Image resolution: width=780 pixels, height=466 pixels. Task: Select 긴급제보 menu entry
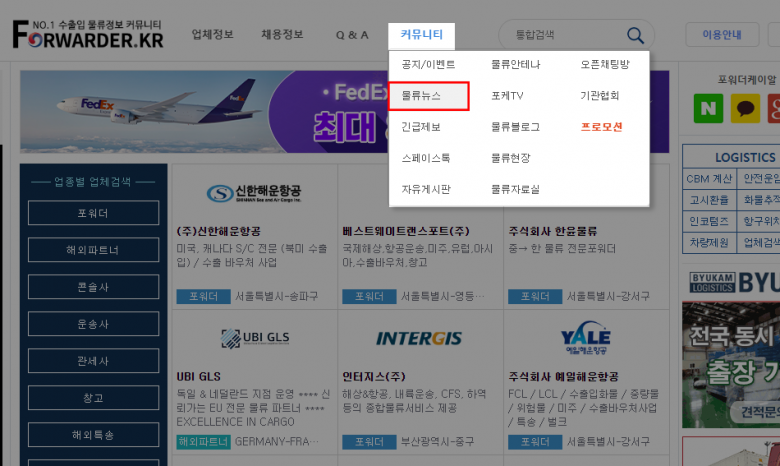(421, 127)
